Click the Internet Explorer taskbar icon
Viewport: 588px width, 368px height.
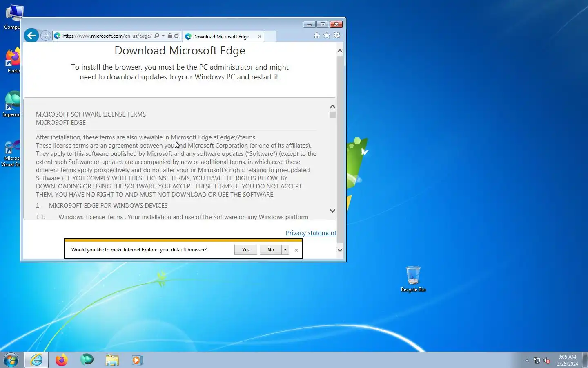[x=37, y=360]
